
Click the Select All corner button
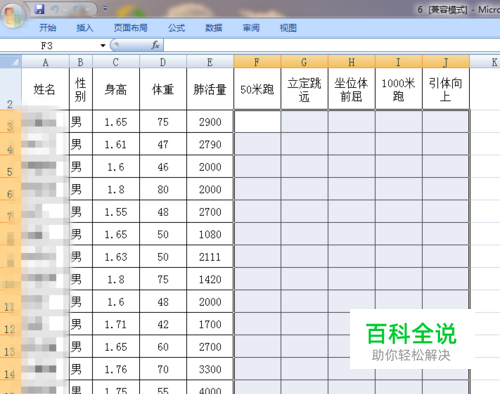coord(11,62)
